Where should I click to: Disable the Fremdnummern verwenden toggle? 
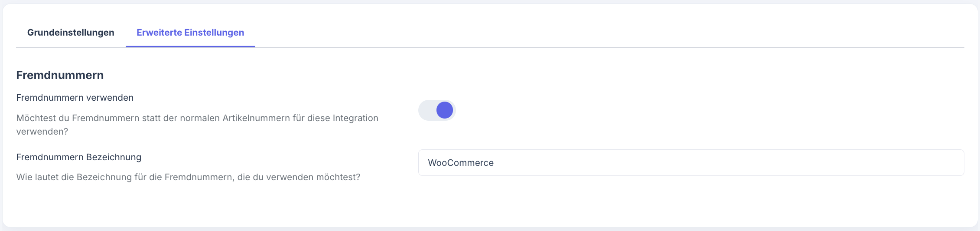point(437,110)
